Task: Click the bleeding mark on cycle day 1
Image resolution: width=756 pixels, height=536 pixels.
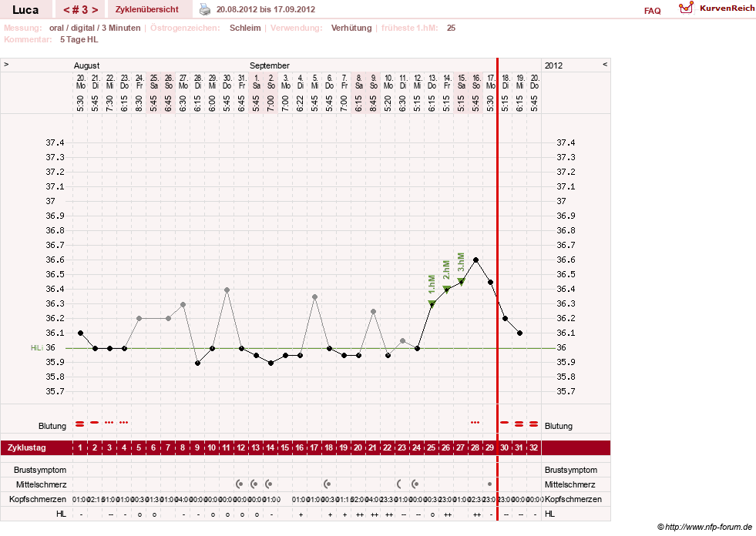Action: pyautogui.click(x=80, y=424)
